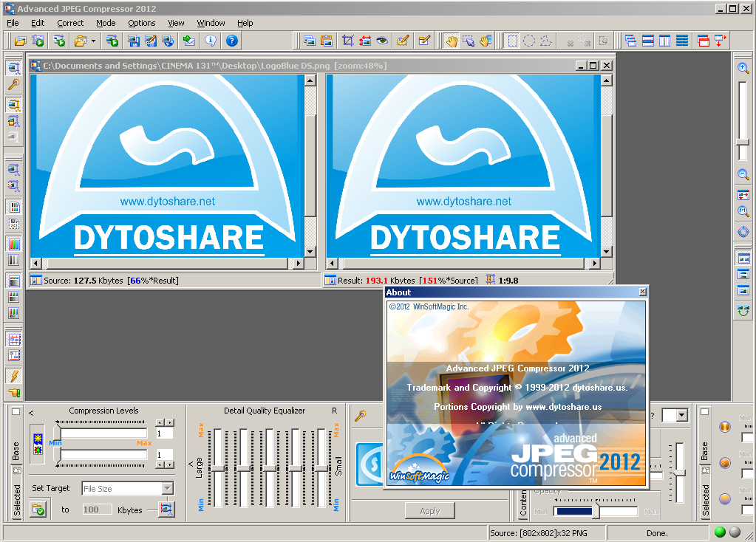This screenshot has height=542, width=756.
Task: Switch to the left Selected vertical tab
Action: pos(16,499)
